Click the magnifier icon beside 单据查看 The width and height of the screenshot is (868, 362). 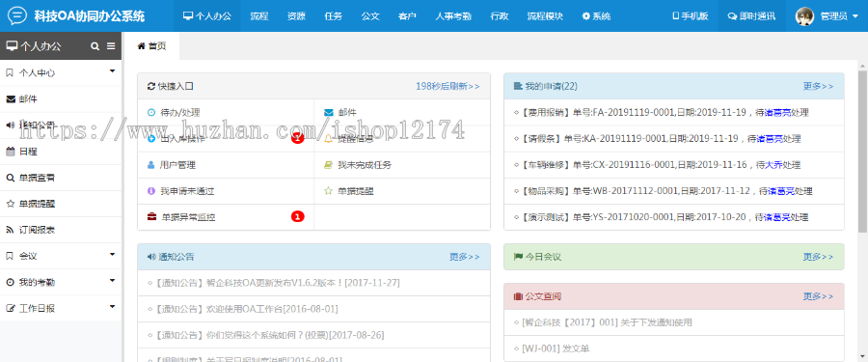pos(10,178)
